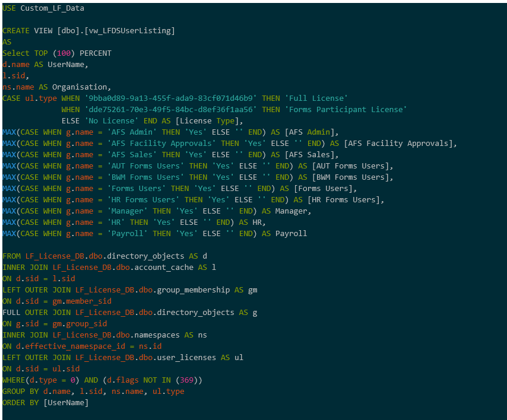Click 'ON d.effective_namespace_id = ns.id'
The width and height of the screenshot is (507, 420).
tap(82, 346)
